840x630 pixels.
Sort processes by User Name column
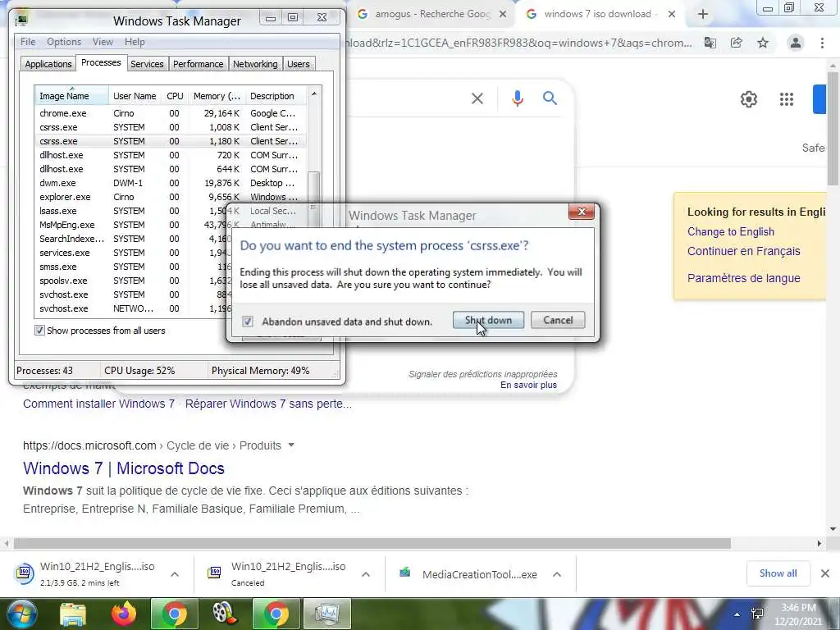coord(135,96)
